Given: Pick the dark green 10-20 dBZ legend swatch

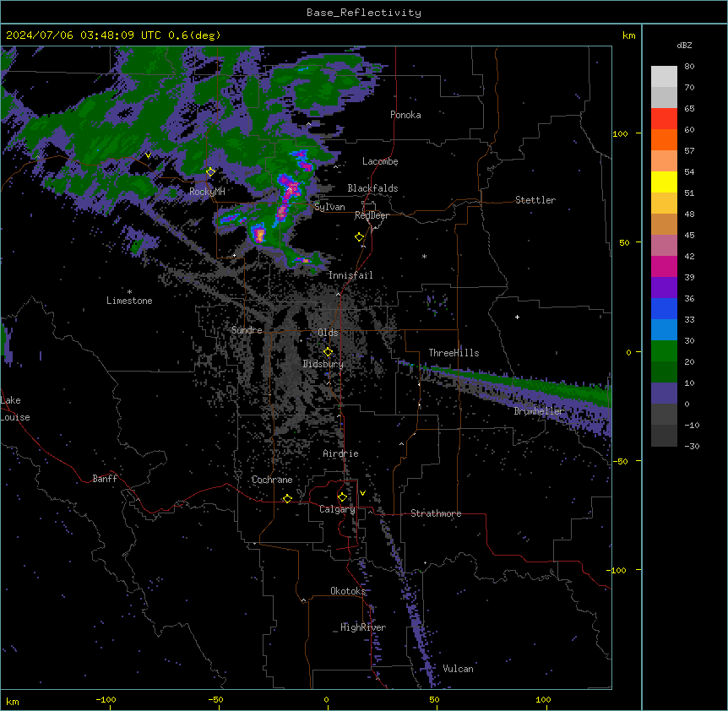Looking at the screenshot, I should coord(664,372).
